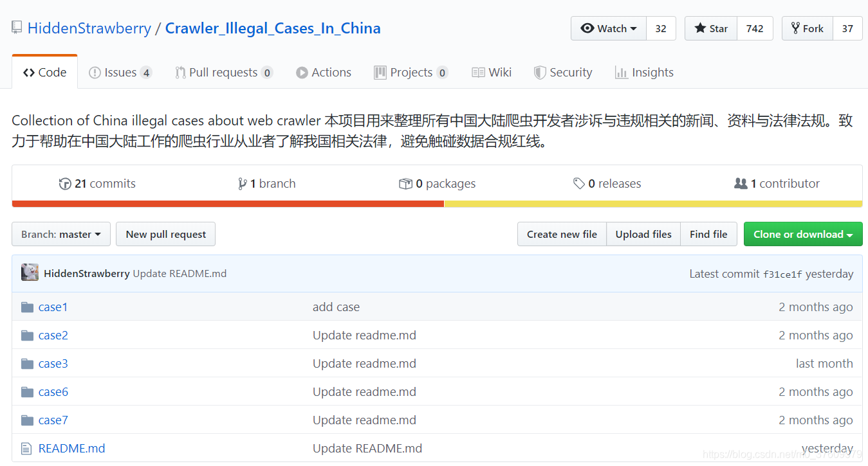
Task: Click the red segment of language bar
Action: point(228,204)
